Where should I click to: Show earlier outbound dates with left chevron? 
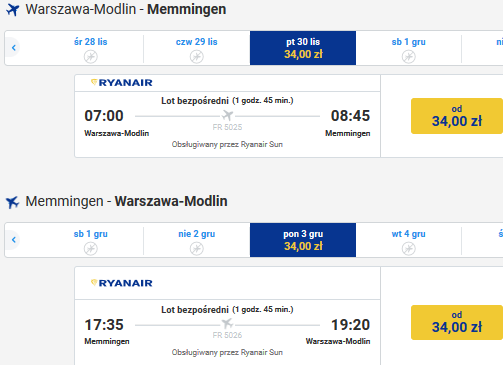point(14,48)
